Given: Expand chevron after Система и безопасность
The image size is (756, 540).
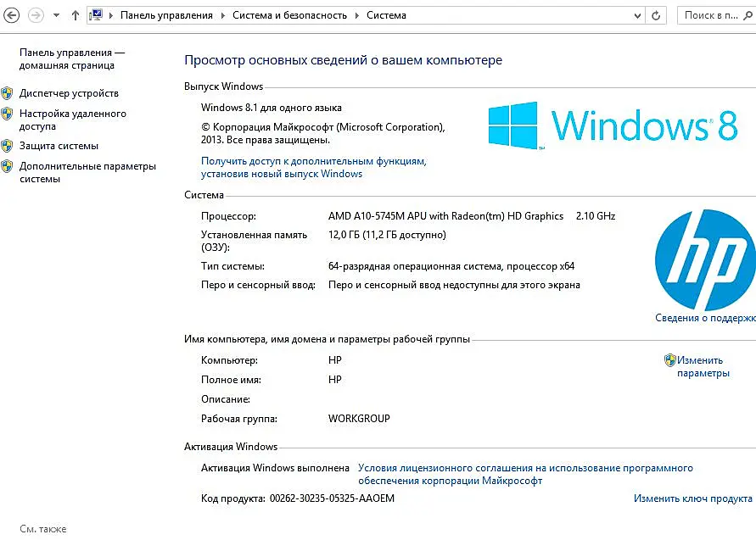Looking at the screenshot, I should click(x=356, y=15).
